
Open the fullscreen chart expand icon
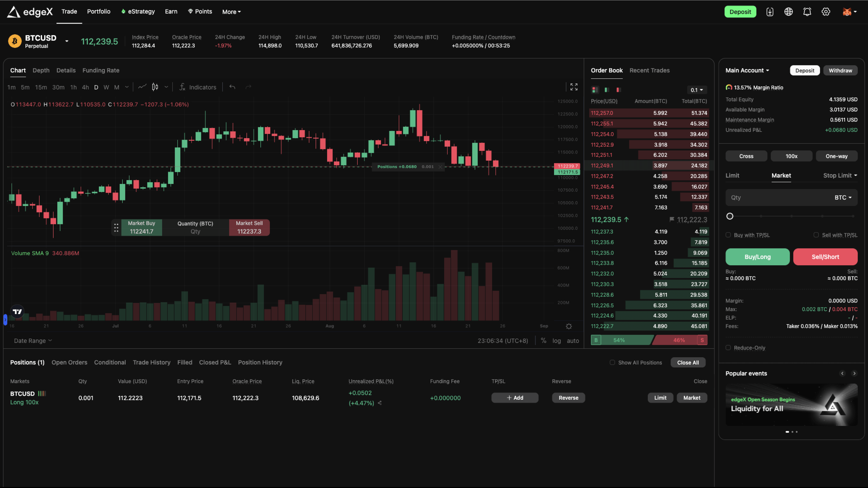coord(574,87)
